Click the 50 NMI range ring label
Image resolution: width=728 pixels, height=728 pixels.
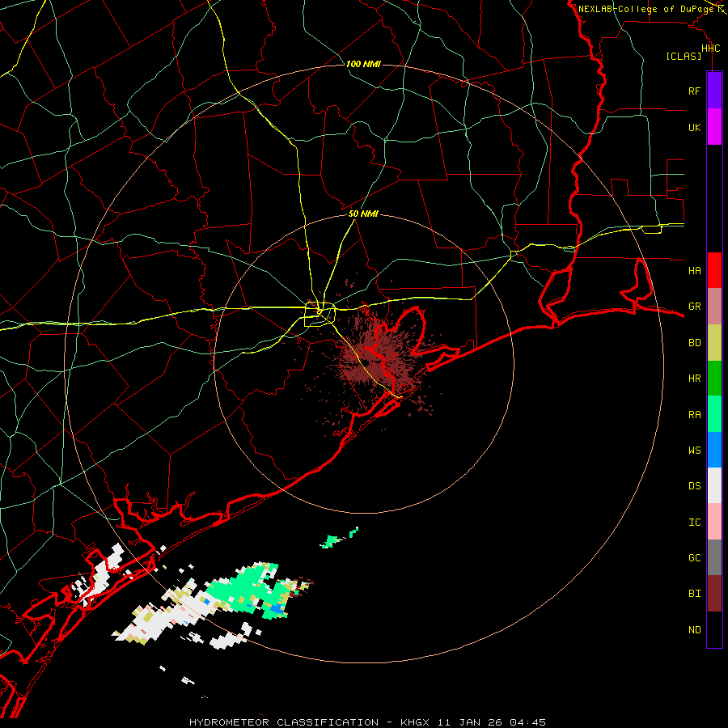pos(363,214)
